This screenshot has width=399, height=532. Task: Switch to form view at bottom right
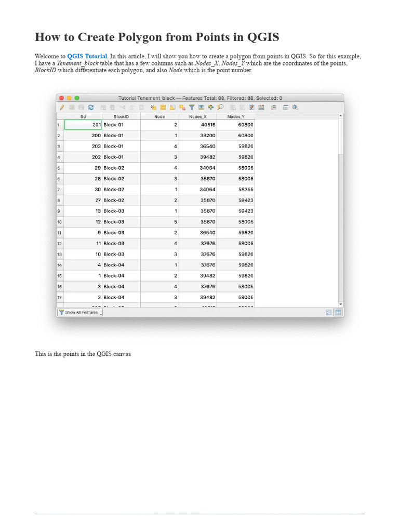[x=329, y=312]
